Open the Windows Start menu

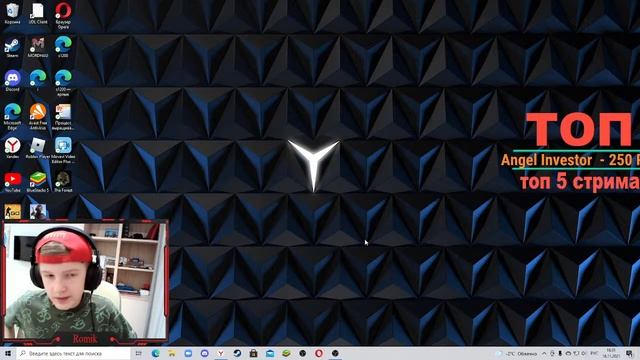[8, 353]
